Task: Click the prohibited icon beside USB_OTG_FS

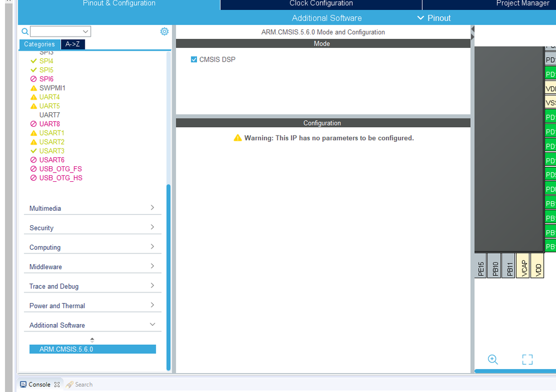Action: (x=34, y=169)
